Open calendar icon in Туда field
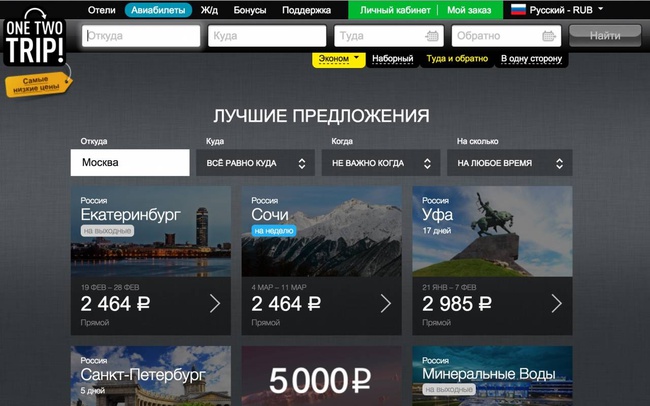Screen dimensions: 650x406 [x=432, y=36]
